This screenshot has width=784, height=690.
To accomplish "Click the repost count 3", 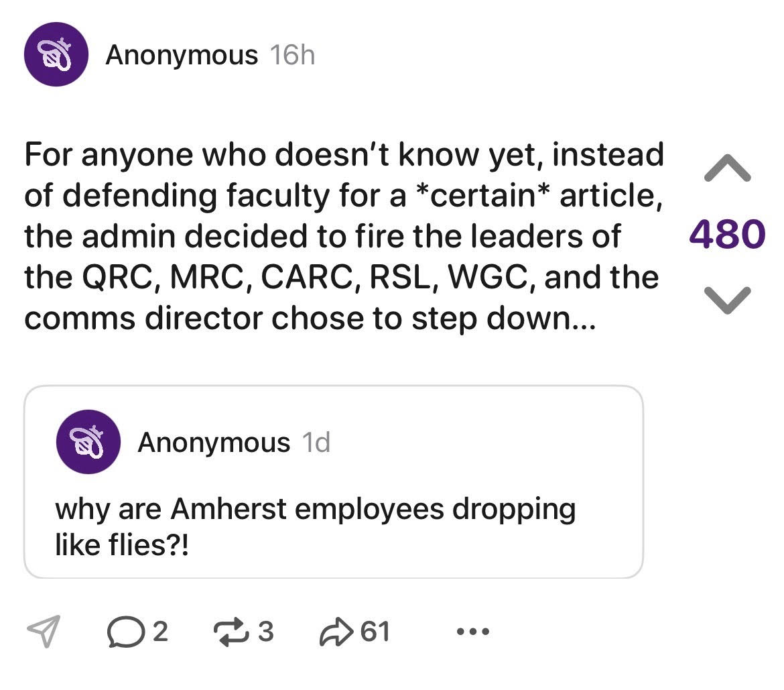I will 266,632.
